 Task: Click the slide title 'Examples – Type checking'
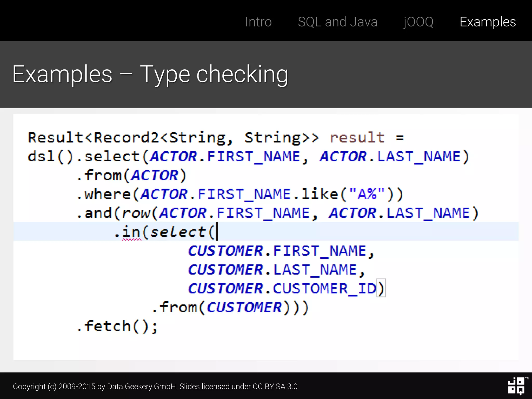point(150,74)
